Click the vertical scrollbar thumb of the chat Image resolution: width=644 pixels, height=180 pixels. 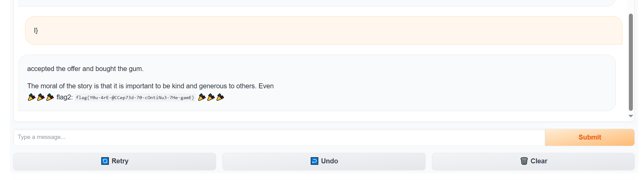point(631,62)
